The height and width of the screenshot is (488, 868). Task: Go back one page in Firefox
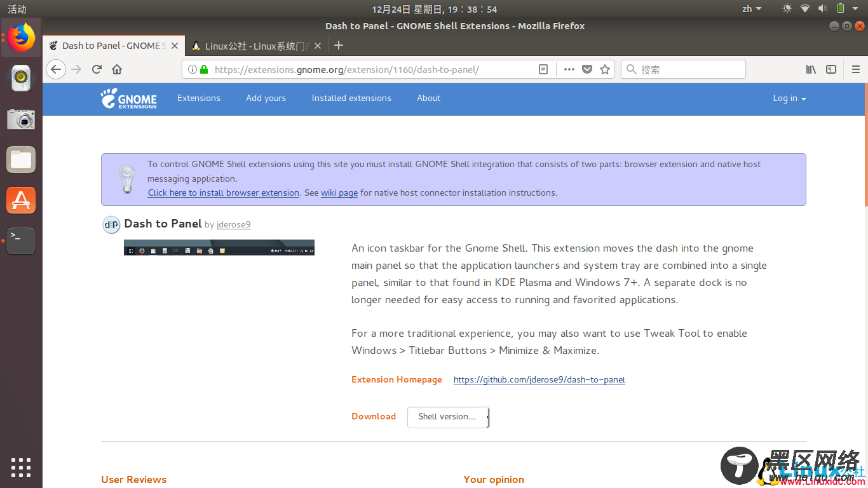click(x=56, y=69)
